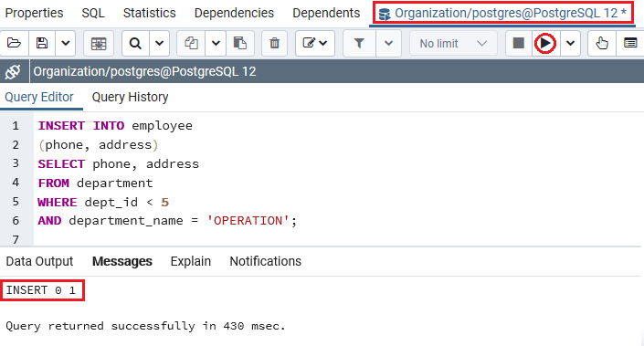Click the 'INSERT 0 1' result message

coord(41,290)
